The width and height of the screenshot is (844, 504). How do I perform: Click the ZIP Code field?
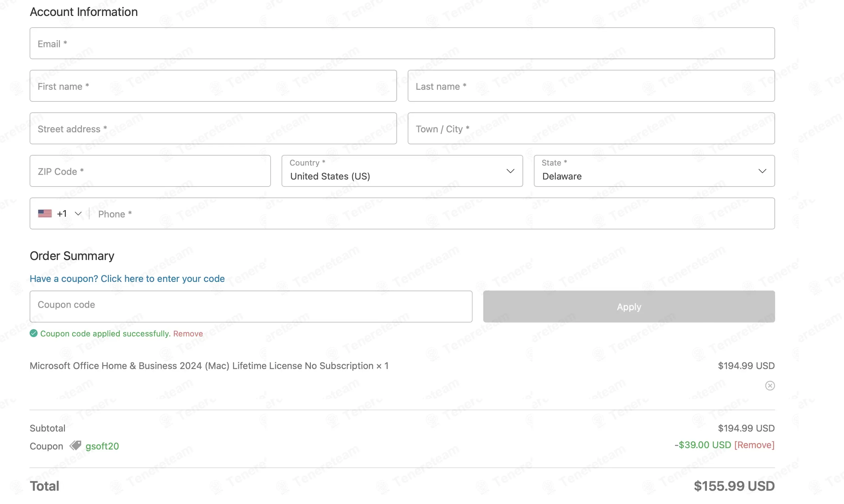click(x=150, y=171)
